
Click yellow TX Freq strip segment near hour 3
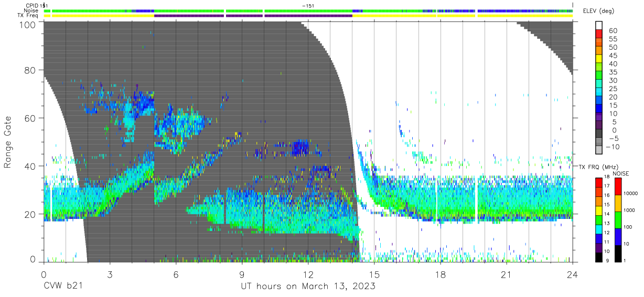[103, 16]
